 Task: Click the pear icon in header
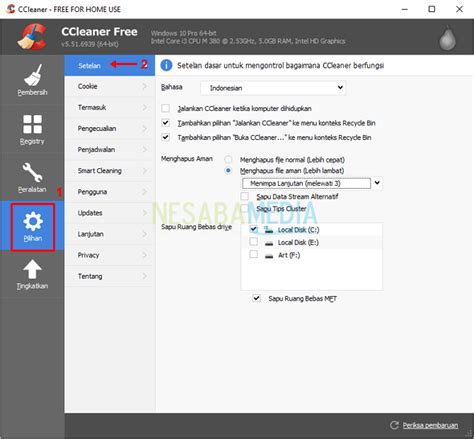click(x=447, y=38)
